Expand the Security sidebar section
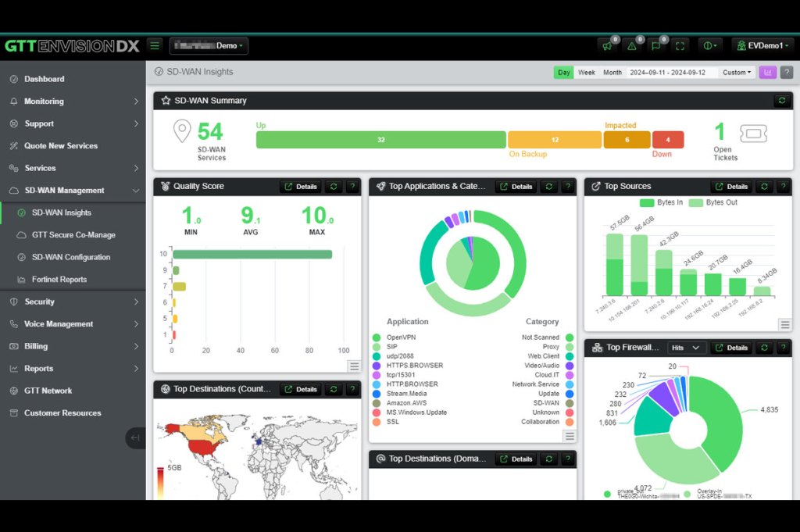Screen dimensions: 800x532 click(x=73, y=302)
